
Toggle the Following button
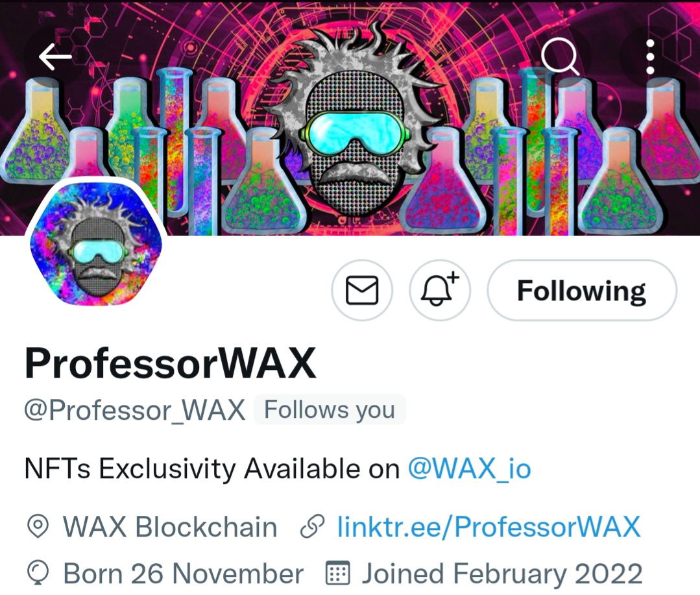582,290
